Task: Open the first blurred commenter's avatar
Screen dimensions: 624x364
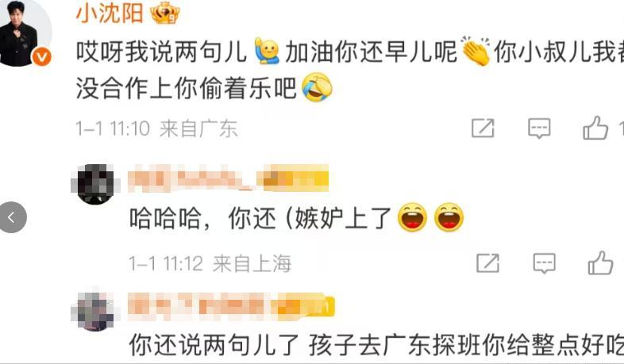Action: (95, 184)
